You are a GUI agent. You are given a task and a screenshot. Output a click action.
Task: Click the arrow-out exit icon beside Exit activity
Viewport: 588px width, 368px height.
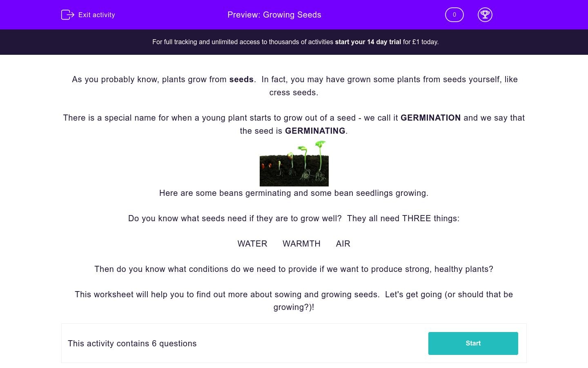(67, 15)
